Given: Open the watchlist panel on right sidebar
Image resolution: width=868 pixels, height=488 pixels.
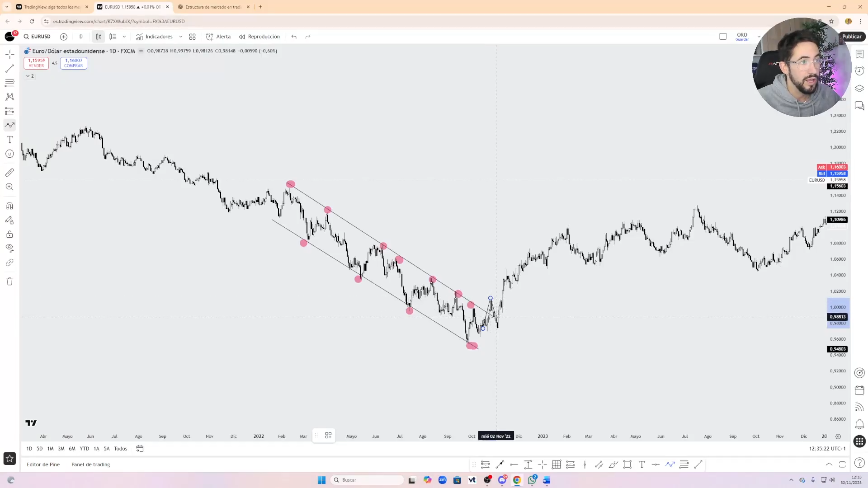Looking at the screenshot, I should [x=859, y=54].
